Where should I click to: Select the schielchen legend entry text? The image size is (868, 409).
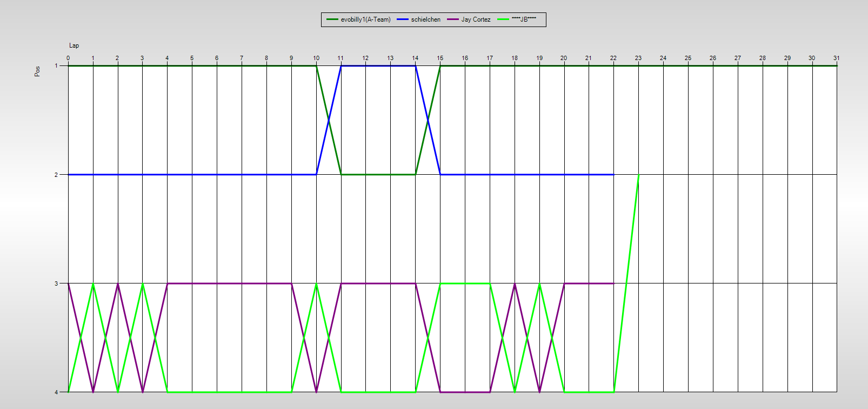point(425,19)
